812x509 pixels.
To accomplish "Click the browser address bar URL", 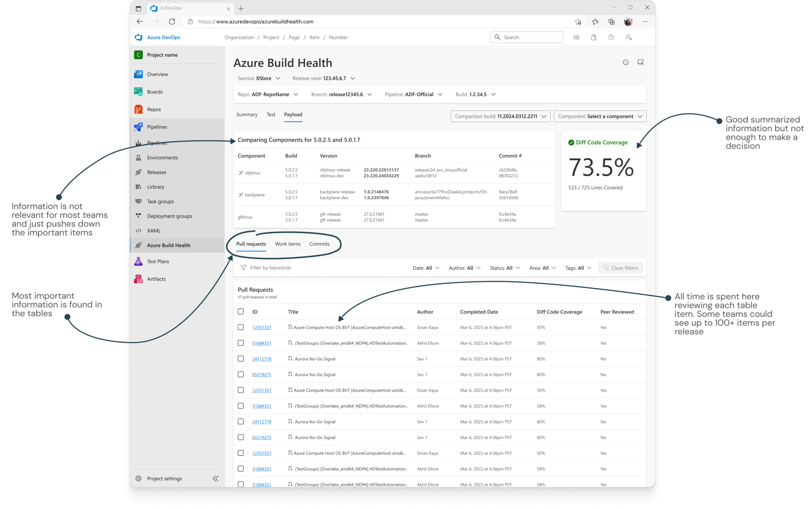I will click(256, 21).
